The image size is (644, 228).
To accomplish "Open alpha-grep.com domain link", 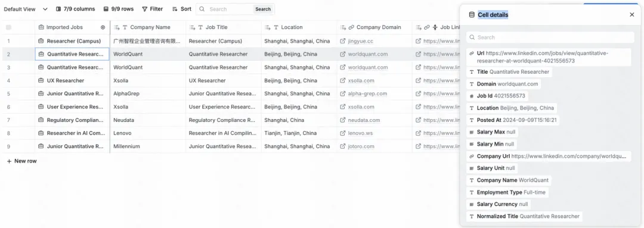I will [x=367, y=93].
